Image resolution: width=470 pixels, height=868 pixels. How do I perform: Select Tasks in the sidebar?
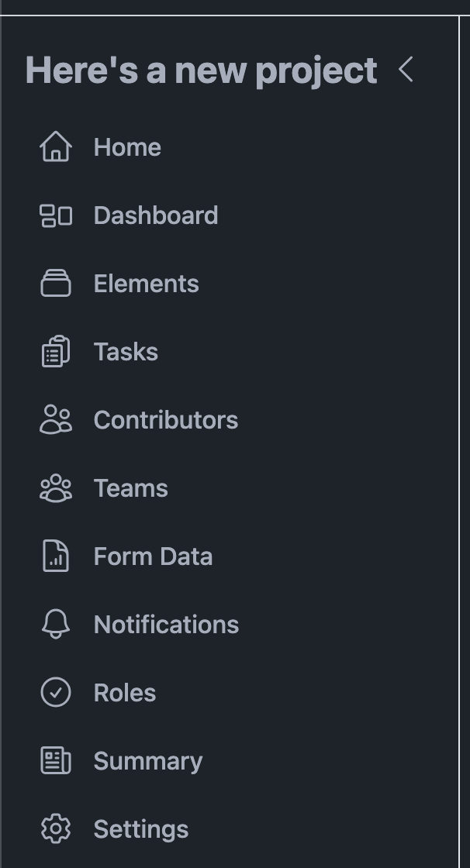coord(126,352)
